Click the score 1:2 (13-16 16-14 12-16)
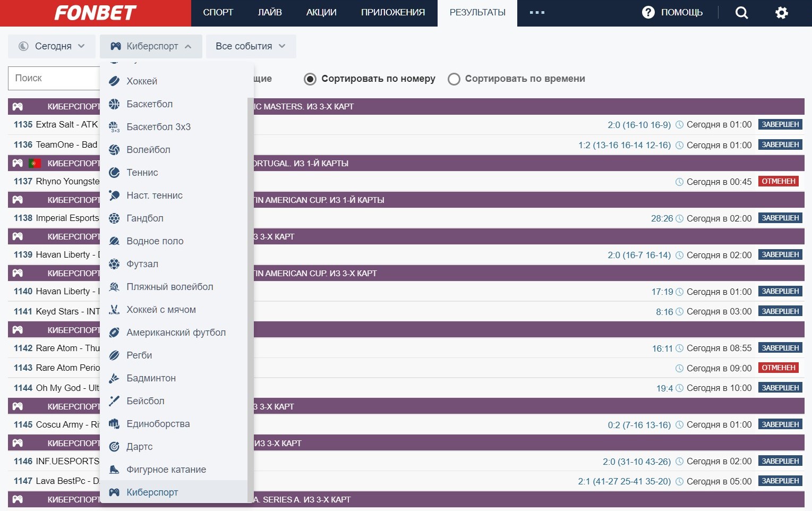The width and height of the screenshot is (812, 511). click(625, 146)
